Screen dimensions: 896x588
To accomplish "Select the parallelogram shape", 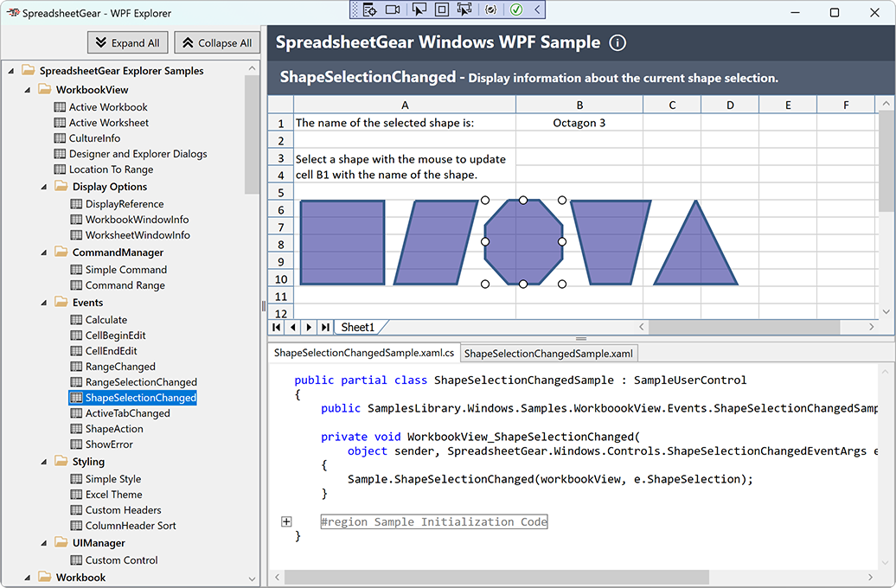I will [436, 242].
